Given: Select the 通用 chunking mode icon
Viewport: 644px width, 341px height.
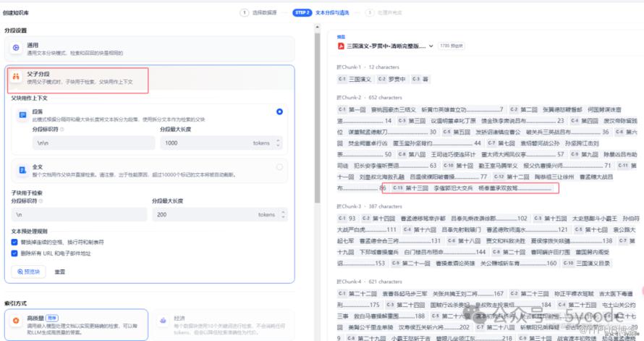Looking at the screenshot, I should [x=16, y=48].
